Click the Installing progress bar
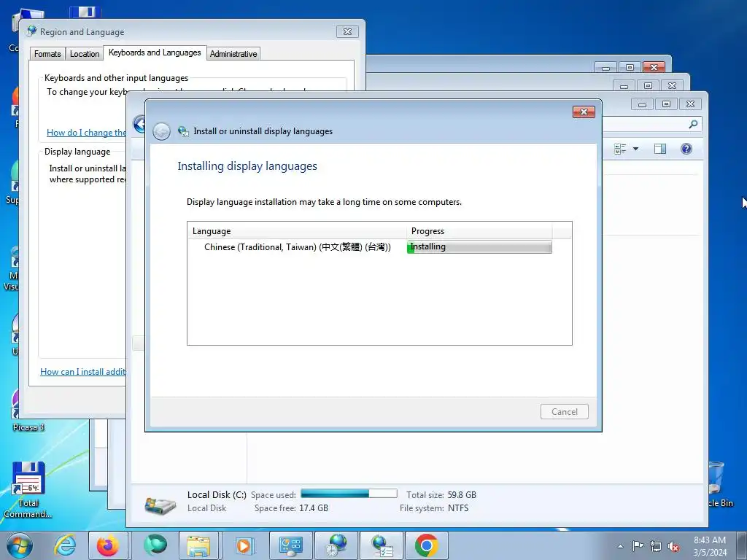 click(479, 246)
